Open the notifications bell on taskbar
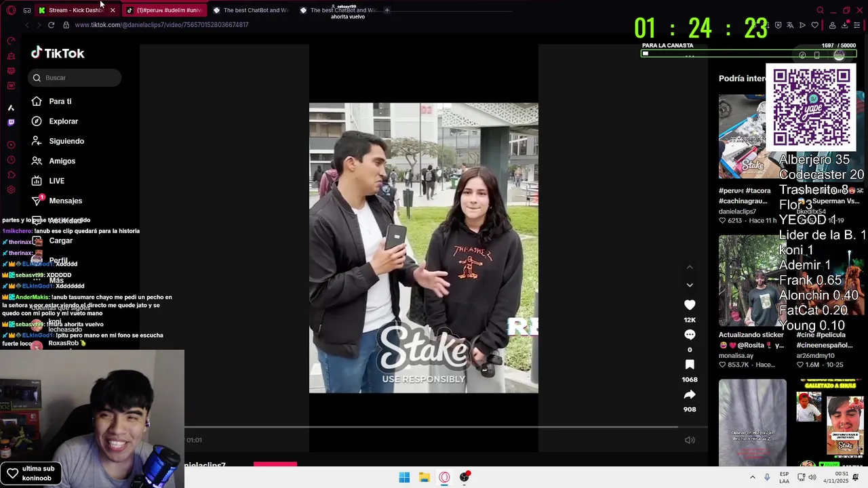The width and height of the screenshot is (868, 488). point(856,477)
